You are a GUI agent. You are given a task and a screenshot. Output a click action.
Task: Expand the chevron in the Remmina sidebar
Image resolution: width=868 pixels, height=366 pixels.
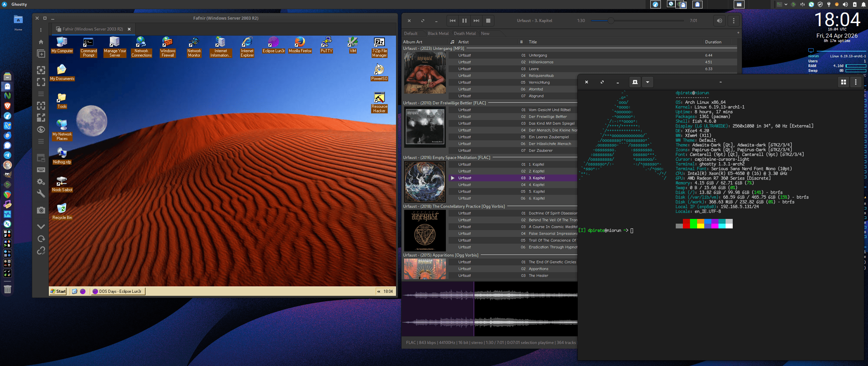click(x=41, y=226)
